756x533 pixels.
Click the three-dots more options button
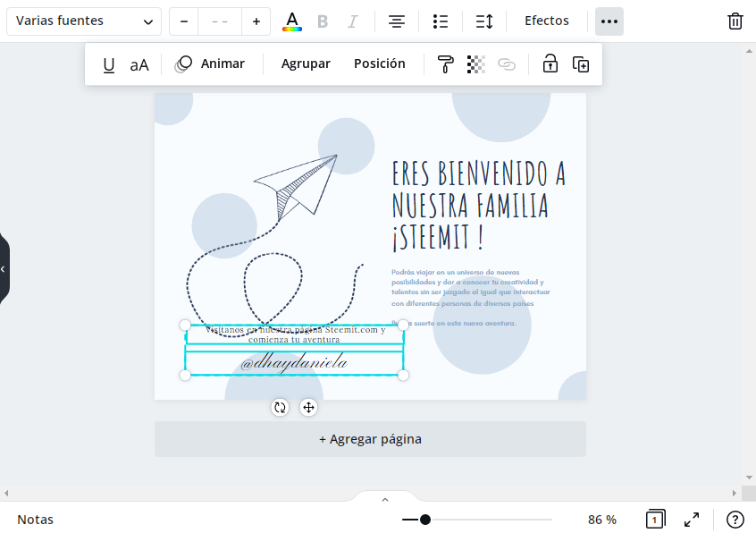[609, 21]
